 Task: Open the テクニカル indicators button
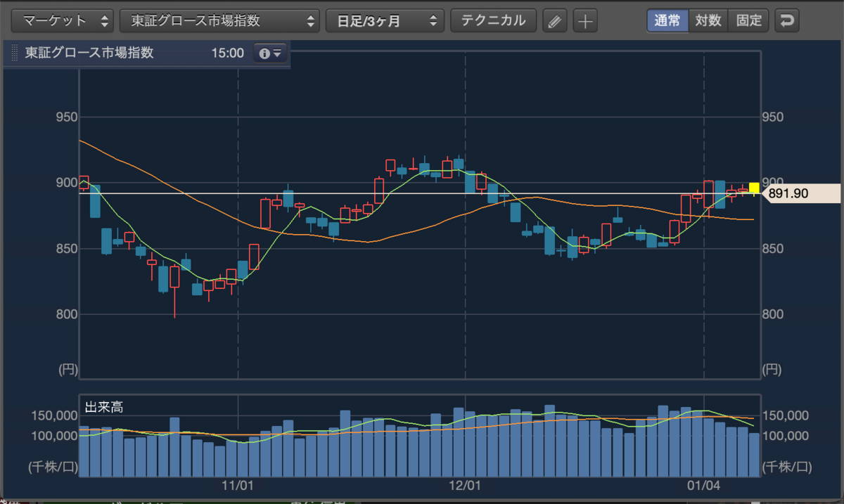click(493, 20)
